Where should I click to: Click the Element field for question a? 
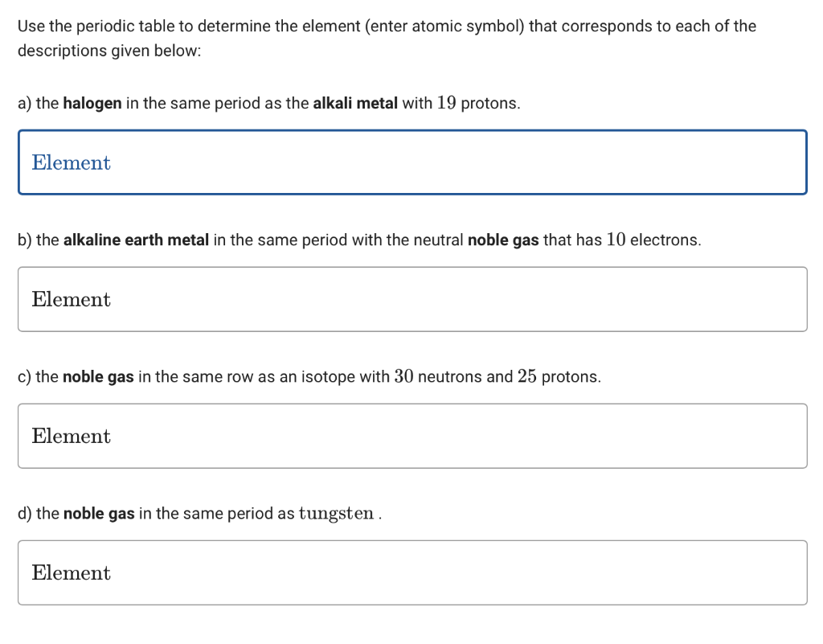[x=412, y=162]
